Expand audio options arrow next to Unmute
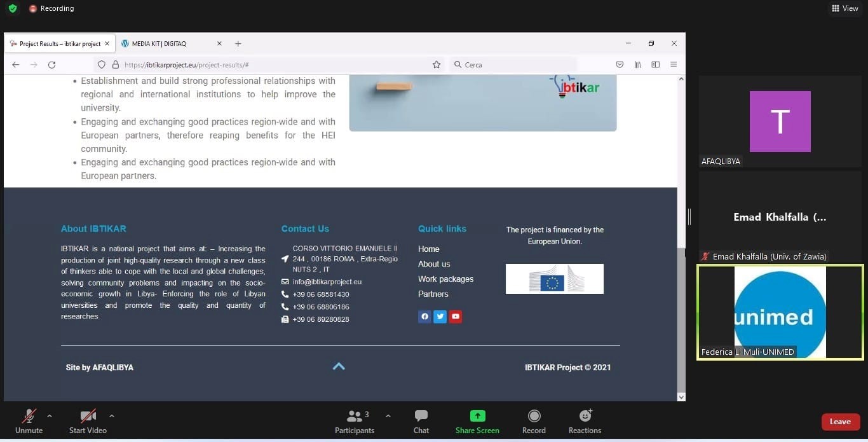The image size is (868, 442). [x=50, y=416]
